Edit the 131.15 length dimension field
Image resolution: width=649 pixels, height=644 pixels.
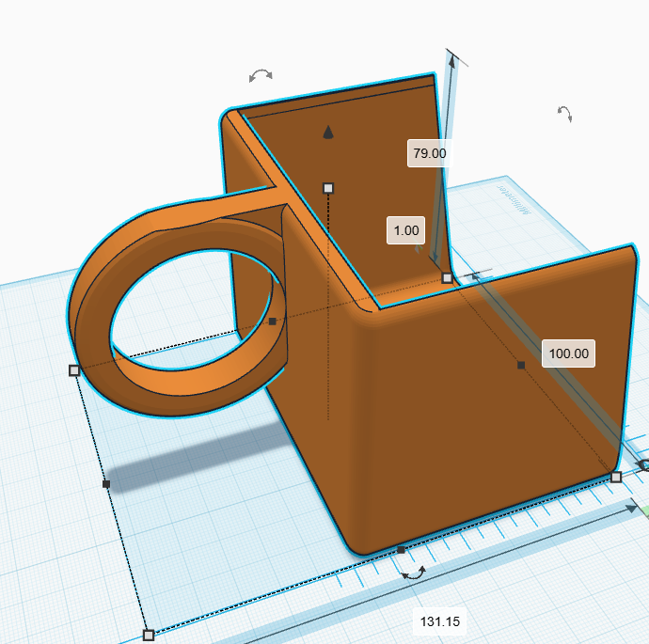pyautogui.click(x=439, y=621)
